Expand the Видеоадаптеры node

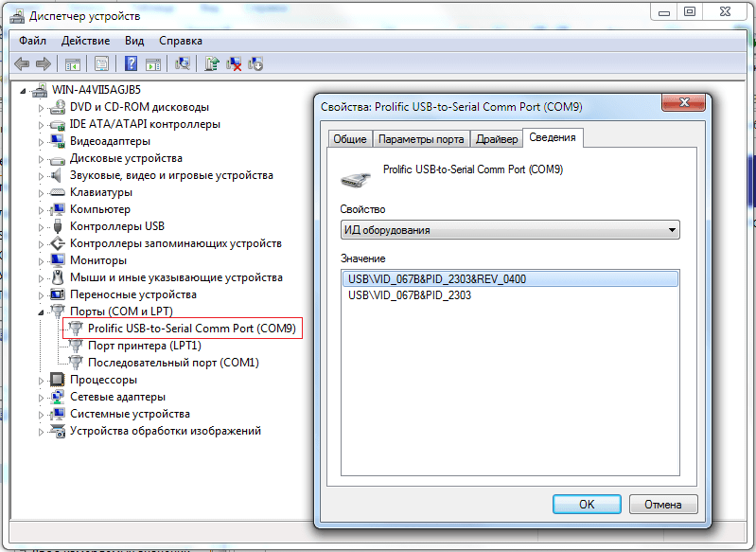point(41,142)
